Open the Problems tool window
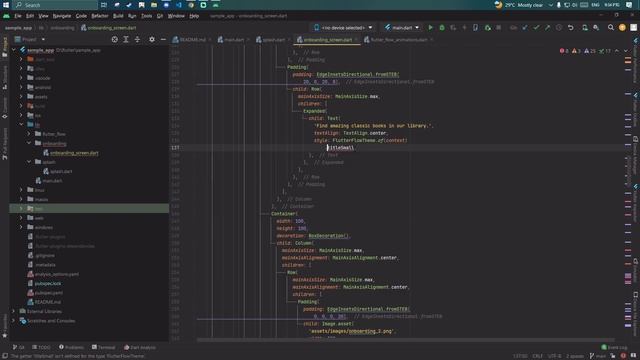This screenshot has width=640, height=360. click(71, 347)
